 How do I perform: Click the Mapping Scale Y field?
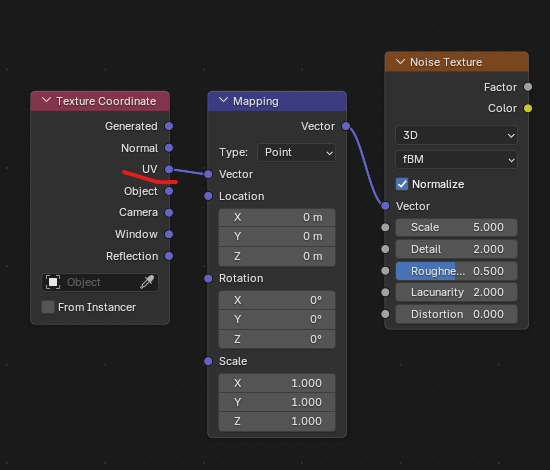pos(277,402)
